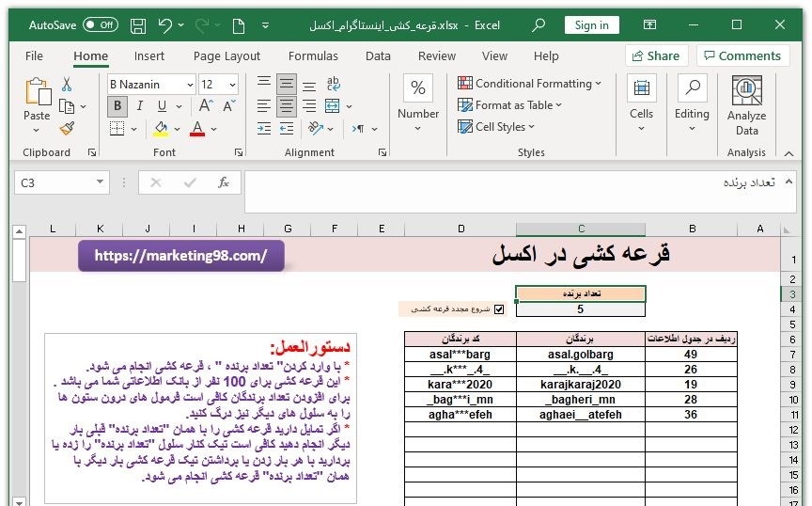Save the workbook with the floppy icon
Screen dimensions: 812x506
click(x=138, y=25)
